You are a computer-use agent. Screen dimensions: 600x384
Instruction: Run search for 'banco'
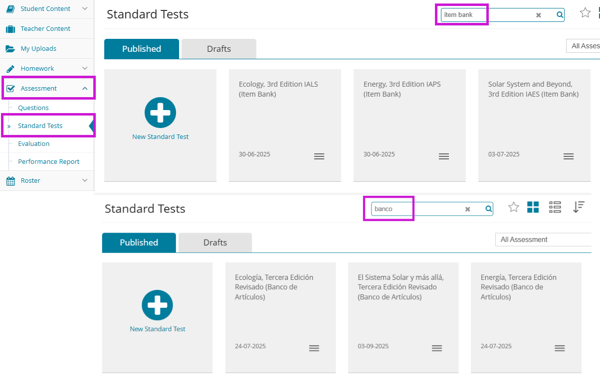488,209
